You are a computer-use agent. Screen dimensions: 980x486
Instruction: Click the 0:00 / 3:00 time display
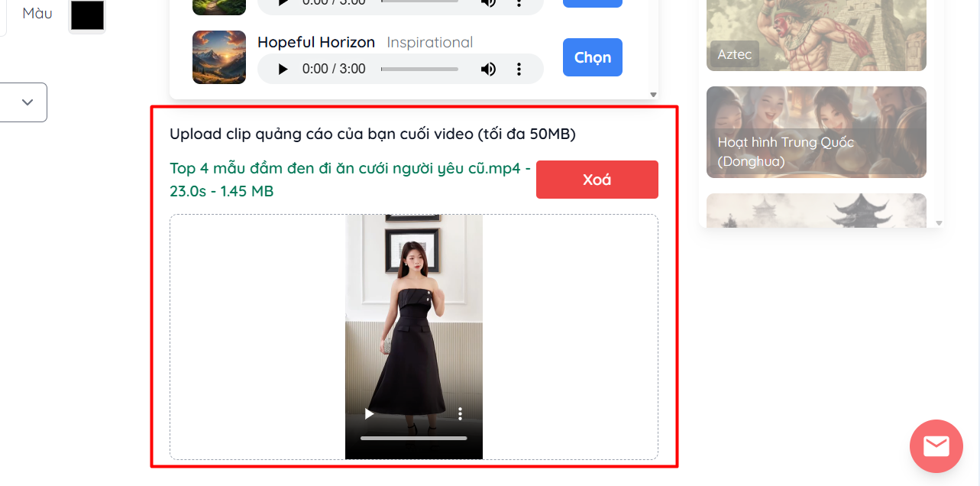[334, 69]
